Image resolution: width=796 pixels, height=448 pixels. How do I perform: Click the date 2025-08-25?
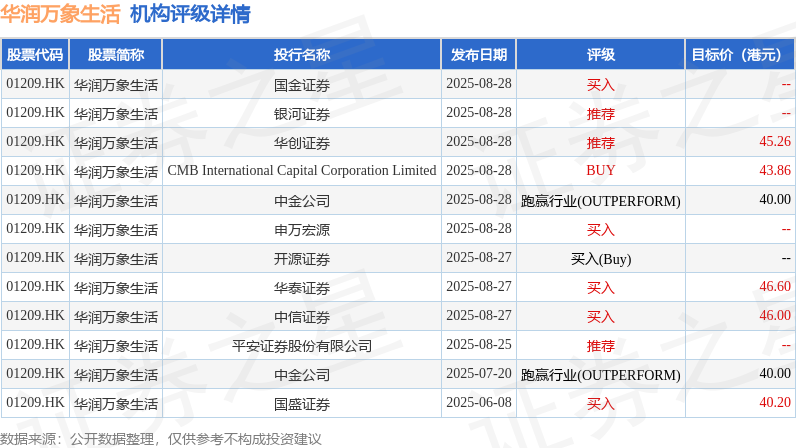pyautogui.click(x=479, y=344)
